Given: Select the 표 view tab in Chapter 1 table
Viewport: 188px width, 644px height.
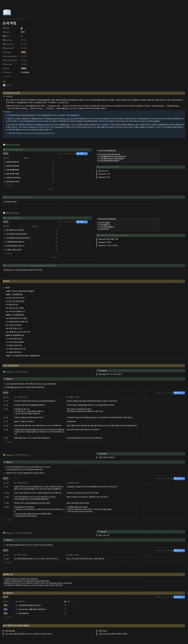Looking at the screenshot, I should coord(5,393).
